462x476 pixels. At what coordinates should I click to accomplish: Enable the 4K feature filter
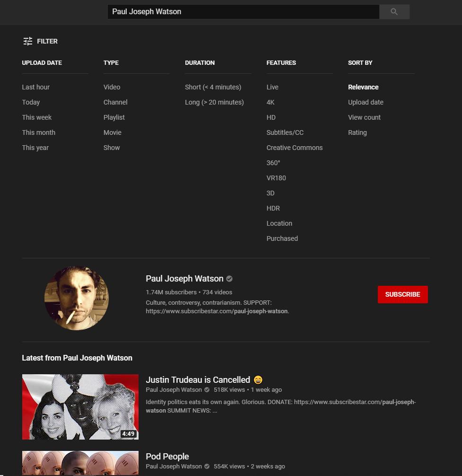pyautogui.click(x=270, y=102)
